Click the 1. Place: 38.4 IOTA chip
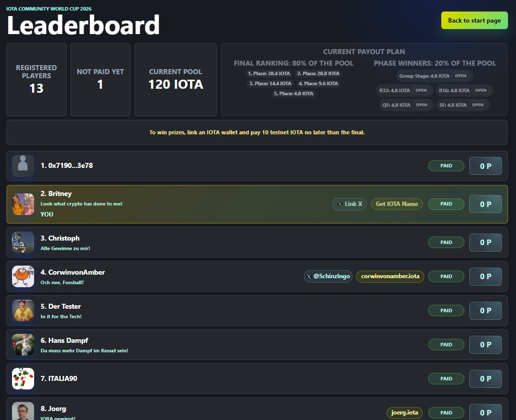516x420 pixels. coord(269,74)
